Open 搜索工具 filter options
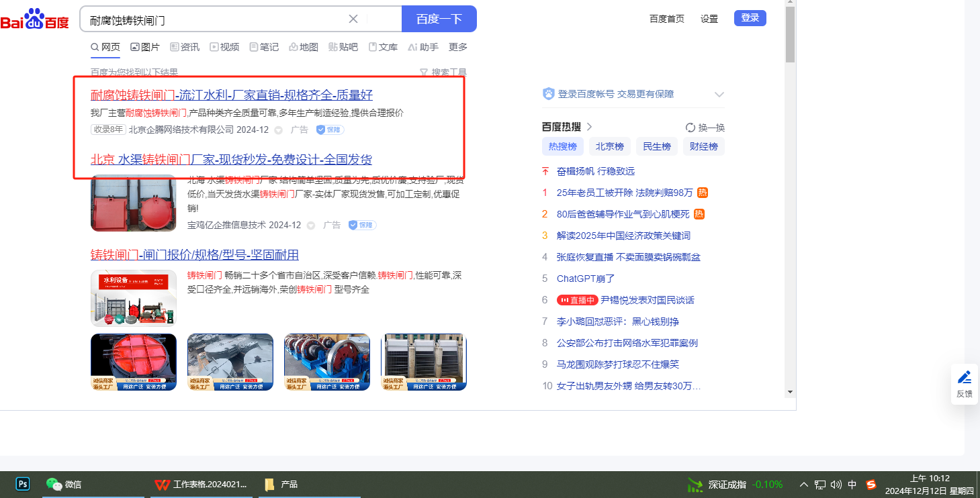Screen dimensions: 980x498 443,72
